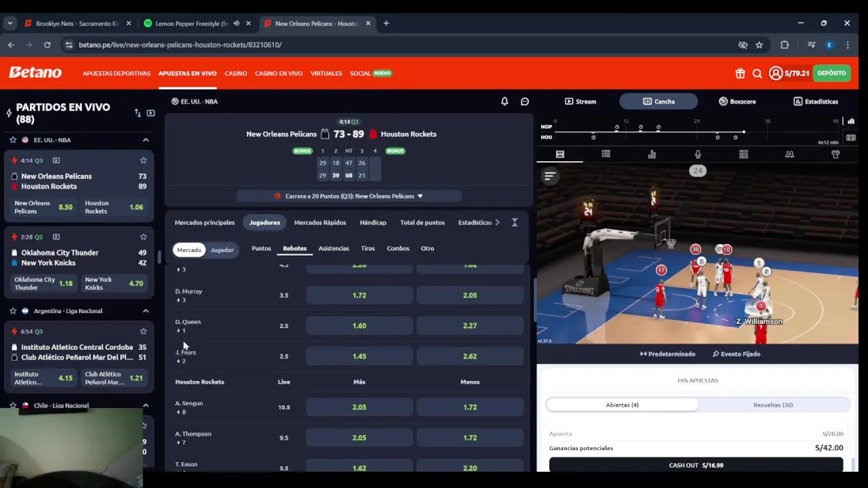The width and height of the screenshot is (868, 488).
Task: Favorite the Pelicans vs Rockets match star
Action: (143, 161)
